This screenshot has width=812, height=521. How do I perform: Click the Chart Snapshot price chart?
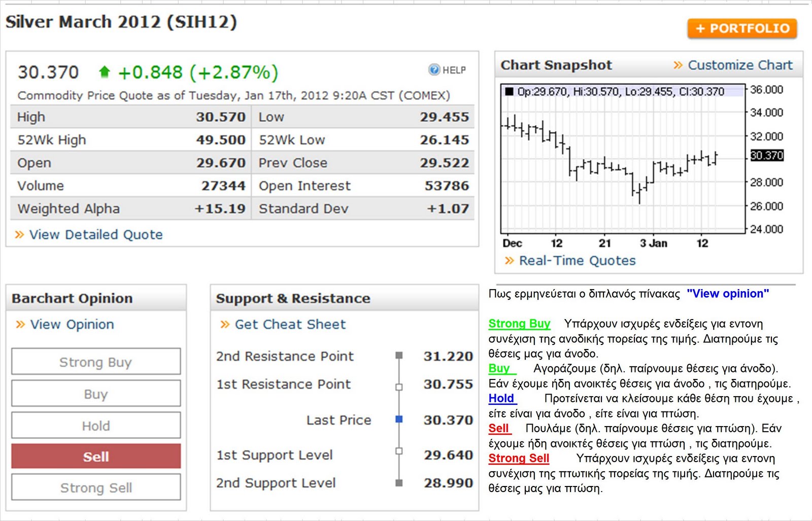point(623,158)
